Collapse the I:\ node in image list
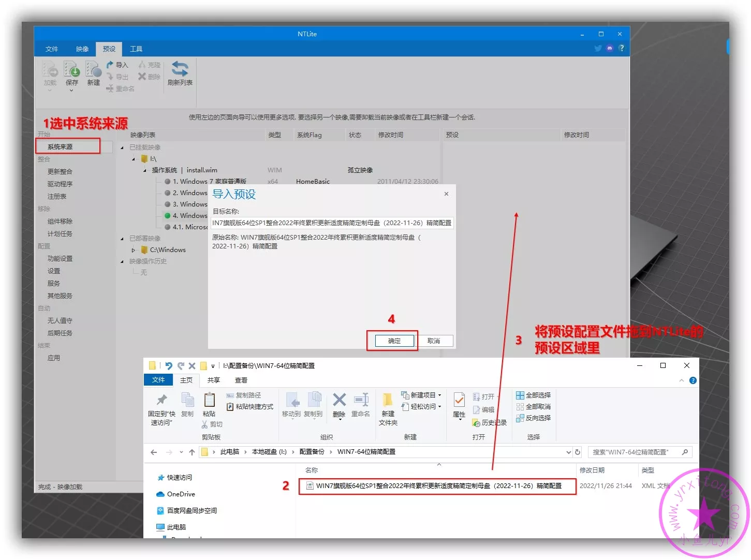 (x=134, y=159)
